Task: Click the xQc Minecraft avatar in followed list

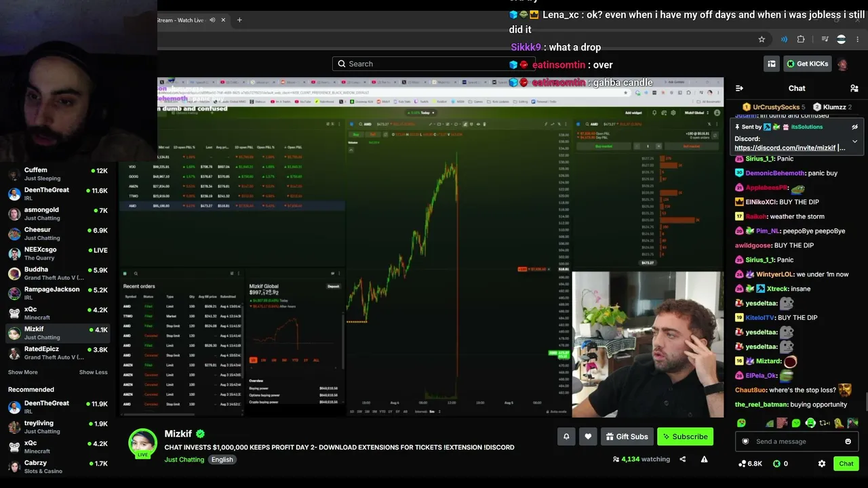Action: pyautogui.click(x=14, y=313)
